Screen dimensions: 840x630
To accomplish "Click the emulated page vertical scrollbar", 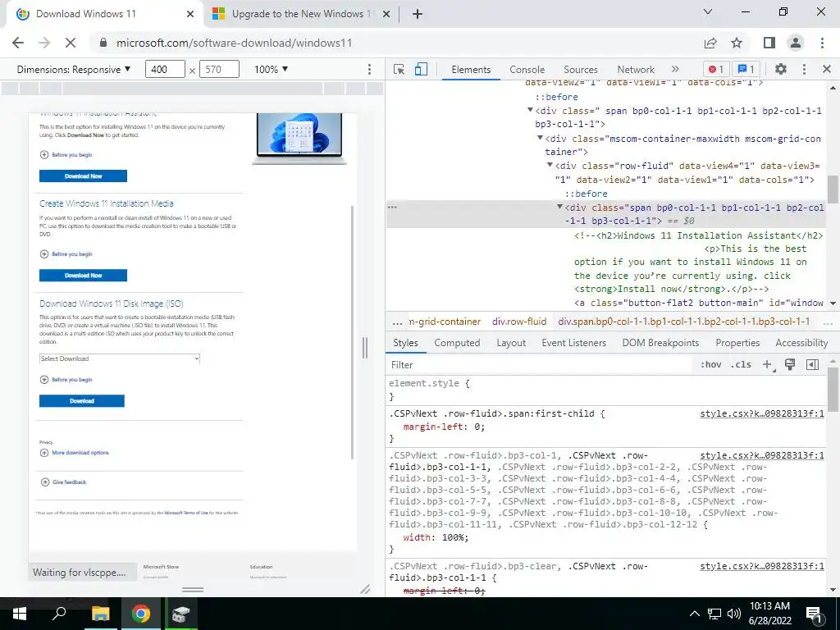I will (x=353, y=332).
